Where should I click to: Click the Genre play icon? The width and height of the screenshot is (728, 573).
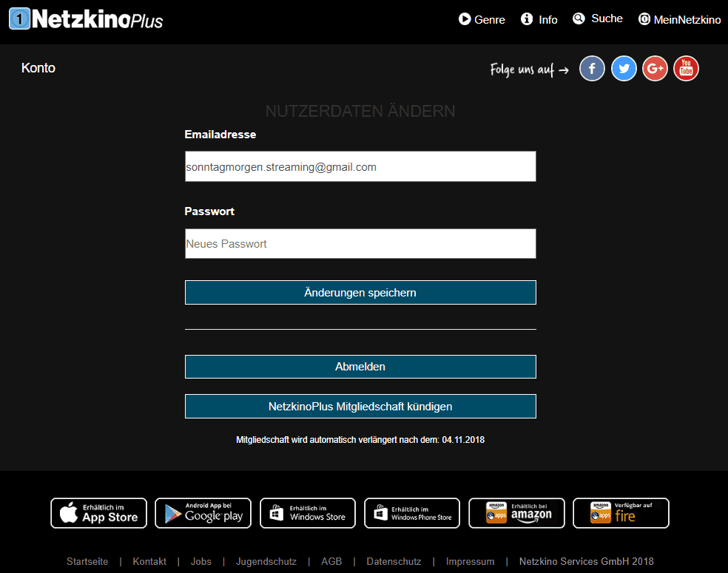(465, 19)
